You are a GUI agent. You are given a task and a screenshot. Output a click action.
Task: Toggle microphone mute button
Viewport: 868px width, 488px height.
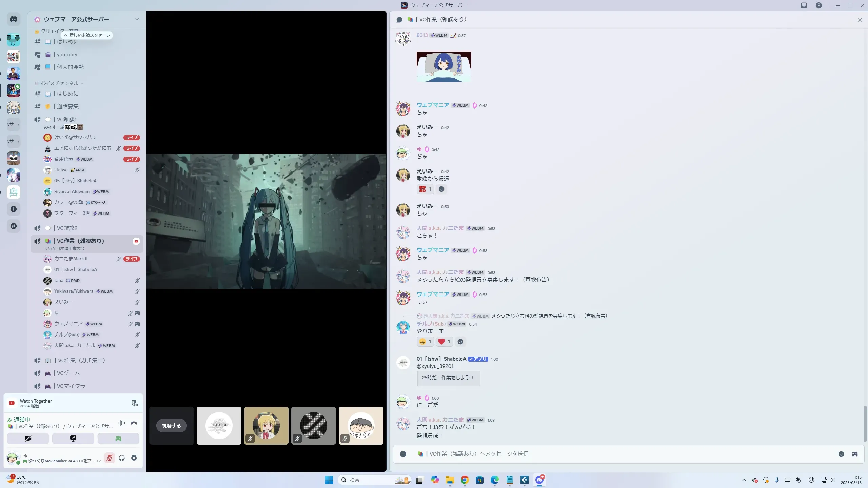pyautogui.click(x=109, y=458)
